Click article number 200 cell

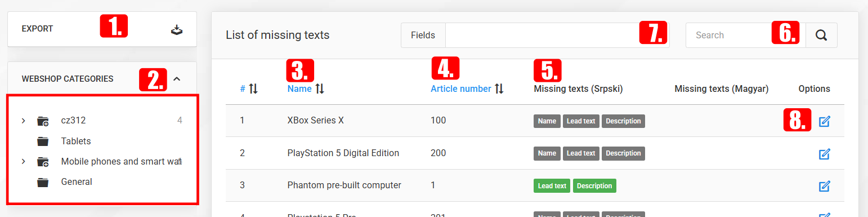point(438,153)
